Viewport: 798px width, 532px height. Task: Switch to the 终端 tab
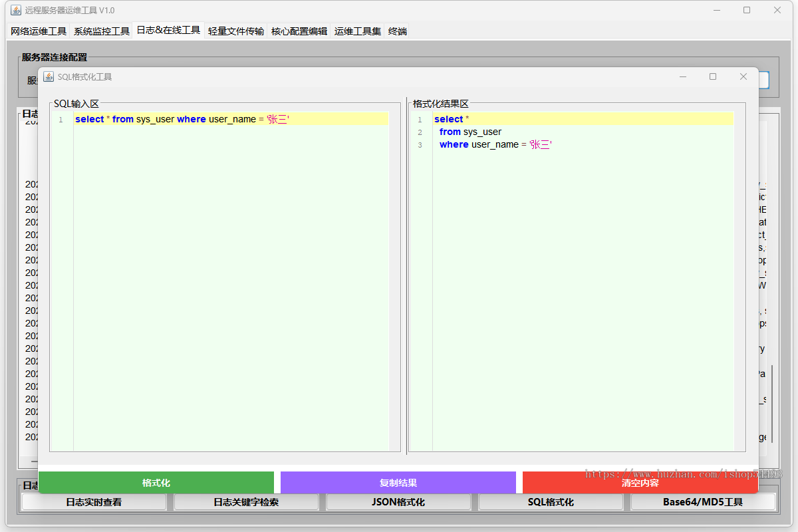point(398,31)
